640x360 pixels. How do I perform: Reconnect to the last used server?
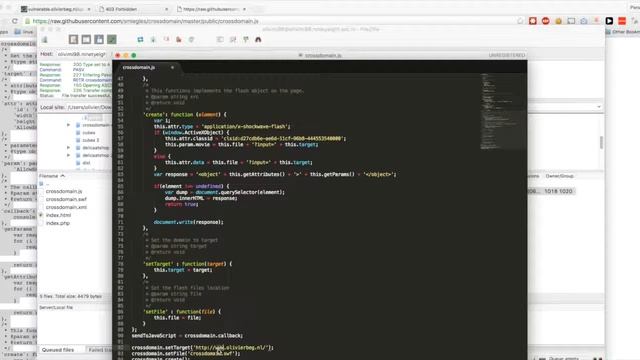point(191,40)
